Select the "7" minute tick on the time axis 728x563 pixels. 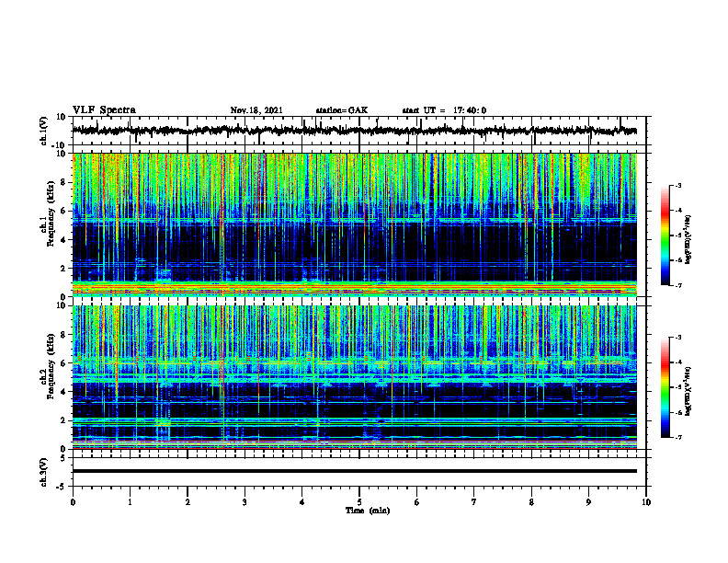pos(474,502)
